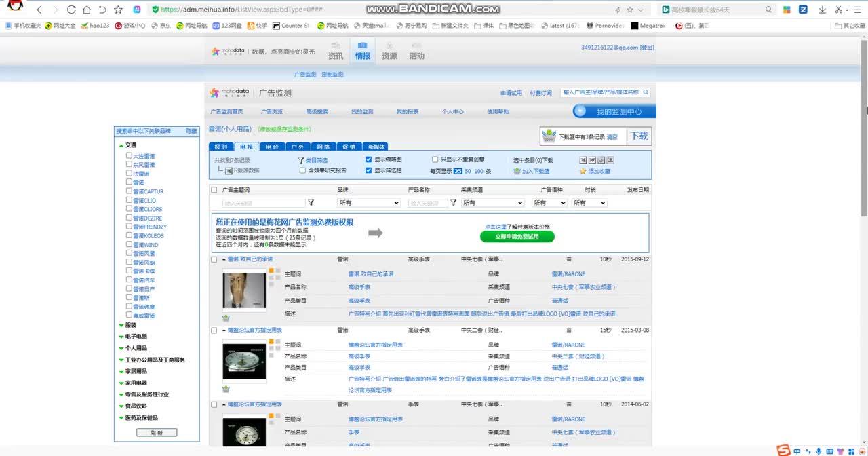Click the basket icon beside 加入下载篮
This screenshot has width=868, height=456.
[x=517, y=171]
